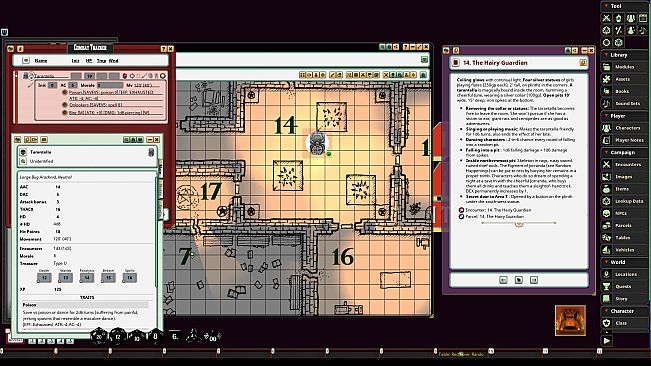
Task: Open Sound Sets in sidebar
Action: 624,103
